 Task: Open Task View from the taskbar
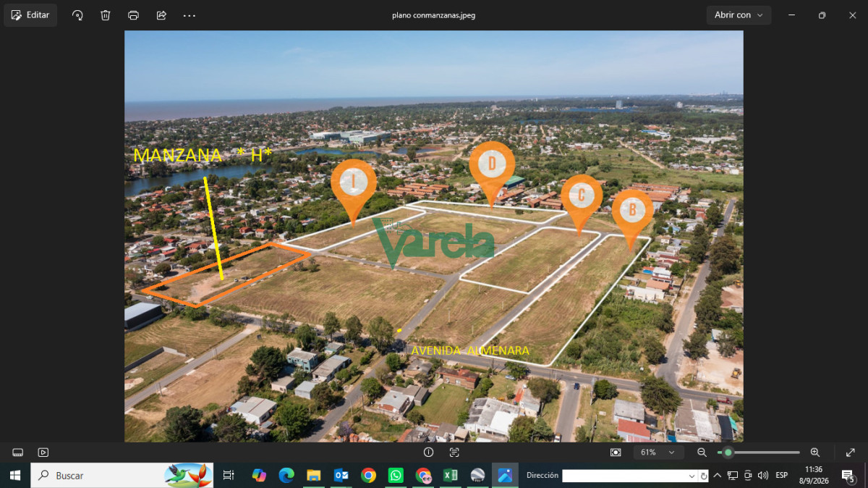[x=229, y=476]
